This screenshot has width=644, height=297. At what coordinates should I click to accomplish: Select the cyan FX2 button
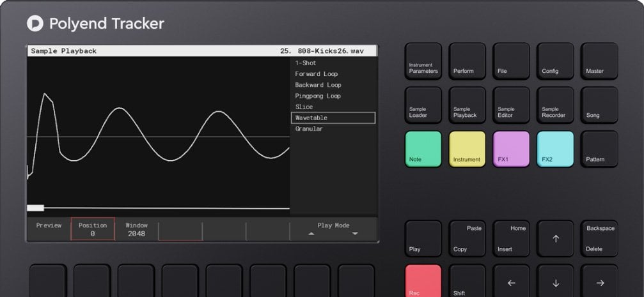coord(555,149)
